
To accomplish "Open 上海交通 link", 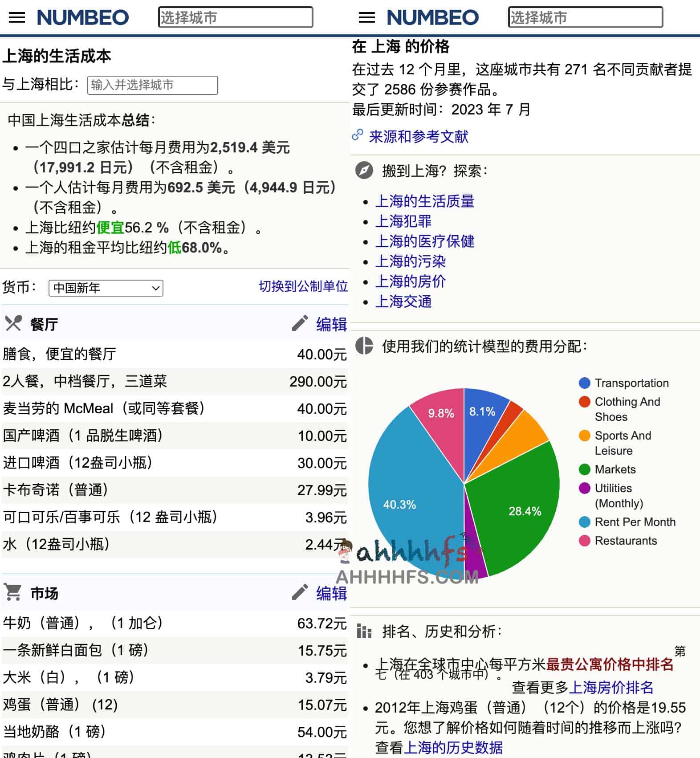I will tap(403, 302).
